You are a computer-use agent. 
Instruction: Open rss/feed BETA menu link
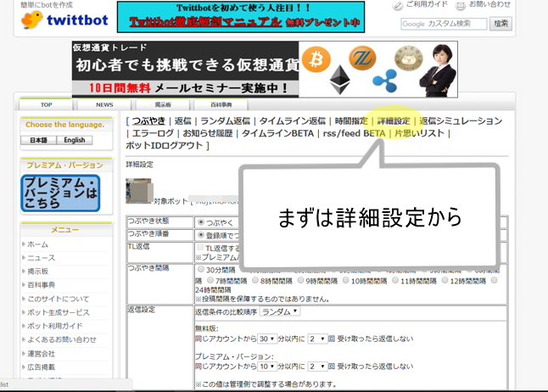pyautogui.click(x=354, y=133)
